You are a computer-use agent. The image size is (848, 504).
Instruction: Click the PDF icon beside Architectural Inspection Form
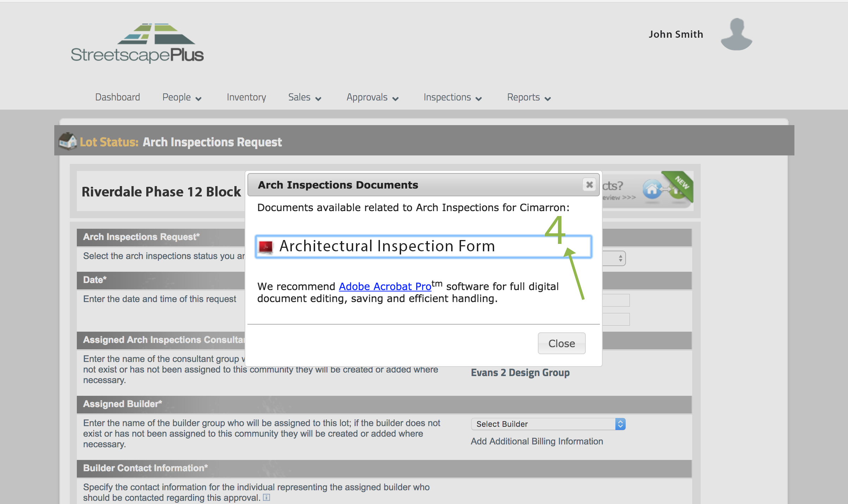tap(266, 246)
